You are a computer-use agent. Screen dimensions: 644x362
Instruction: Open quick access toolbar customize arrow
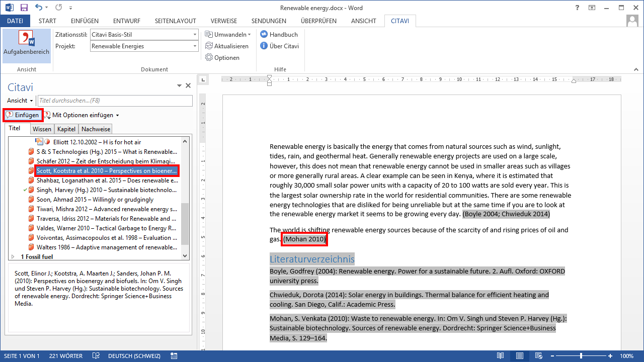click(x=70, y=8)
